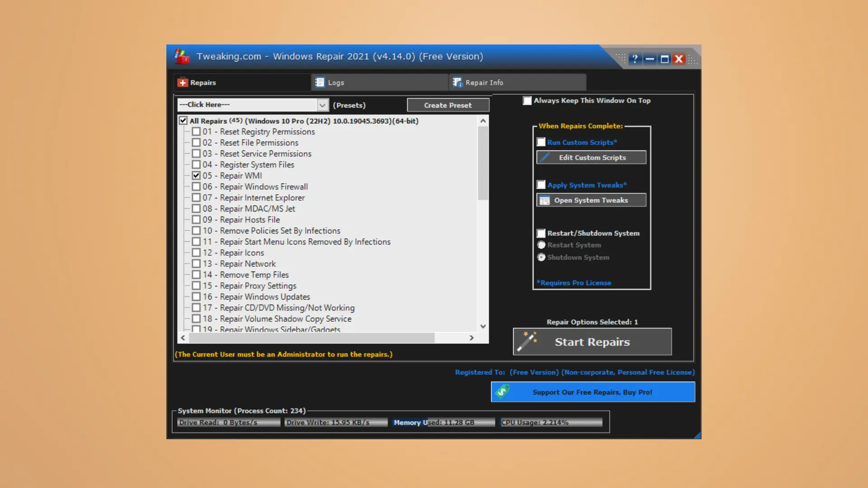
Task: Click the Tweaking.com app logo icon
Action: [x=182, y=57]
